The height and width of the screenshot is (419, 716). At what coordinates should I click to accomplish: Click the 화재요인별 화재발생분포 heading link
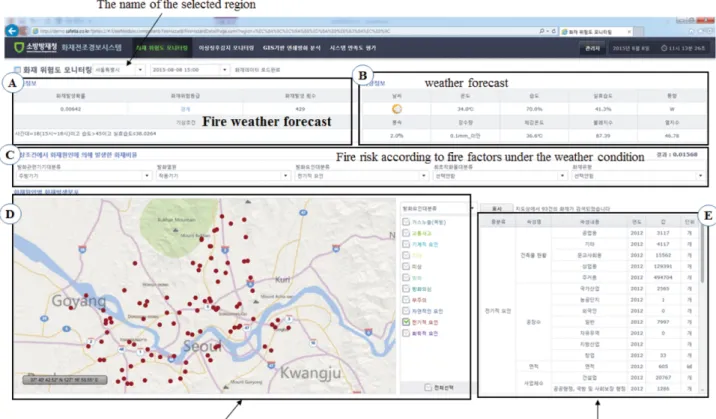46,192
